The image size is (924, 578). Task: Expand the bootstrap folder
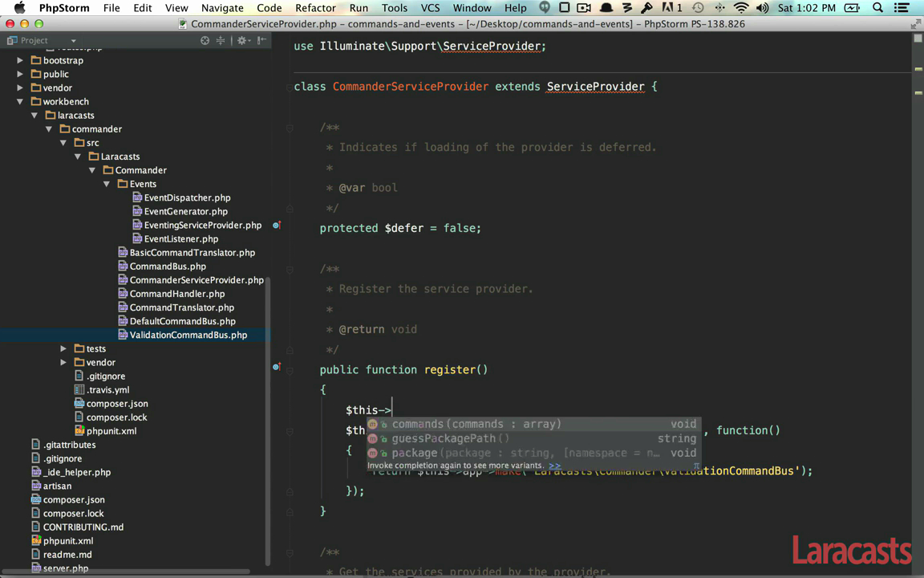coord(20,60)
